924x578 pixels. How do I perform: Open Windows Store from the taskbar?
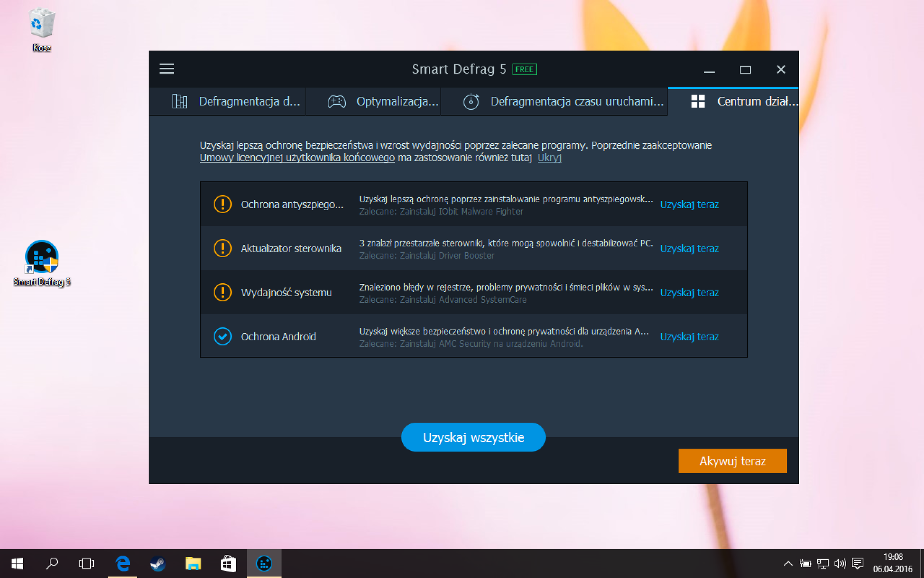pyautogui.click(x=228, y=564)
